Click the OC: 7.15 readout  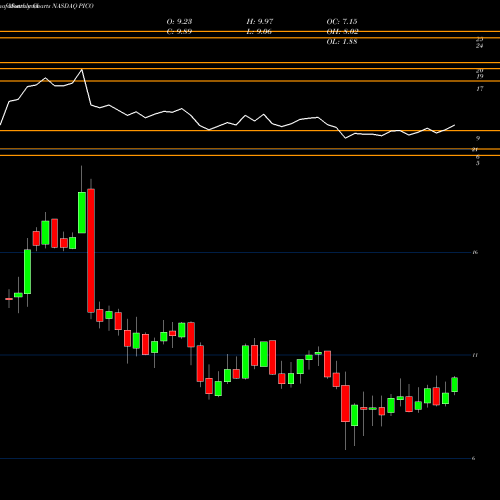coord(342,22)
